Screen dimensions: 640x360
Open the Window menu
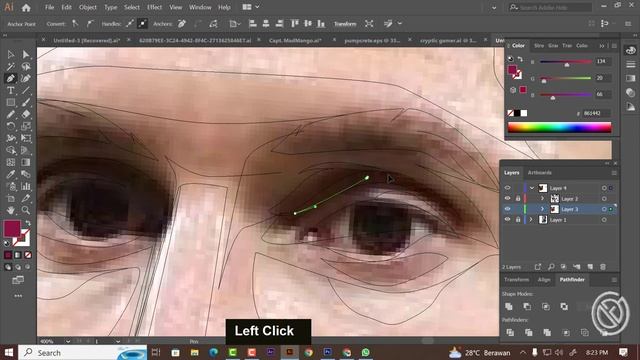tap(200, 7)
